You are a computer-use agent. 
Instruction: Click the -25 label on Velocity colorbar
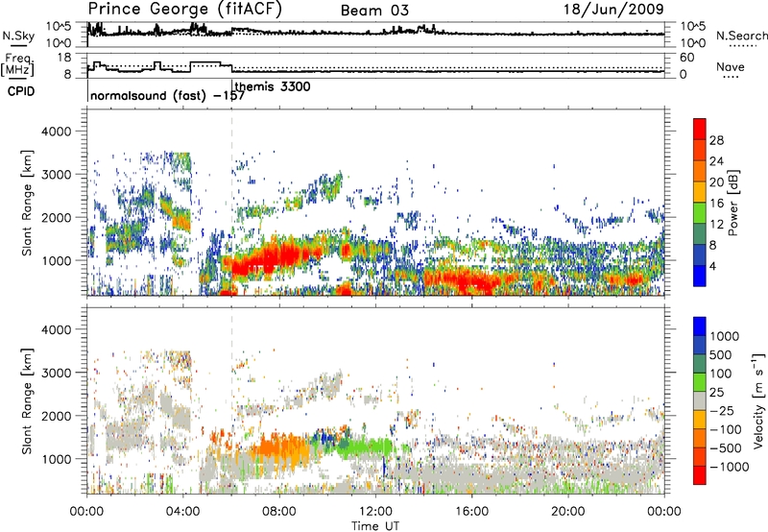point(721,411)
